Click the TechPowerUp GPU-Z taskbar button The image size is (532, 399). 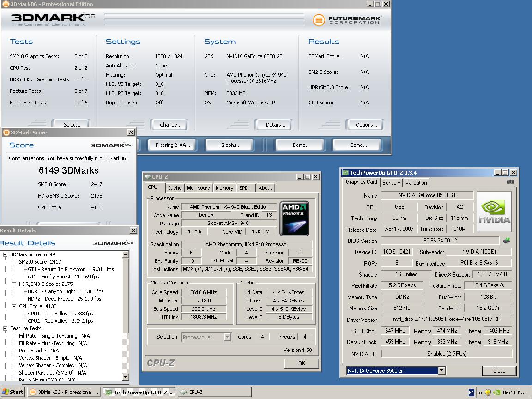coord(139,392)
